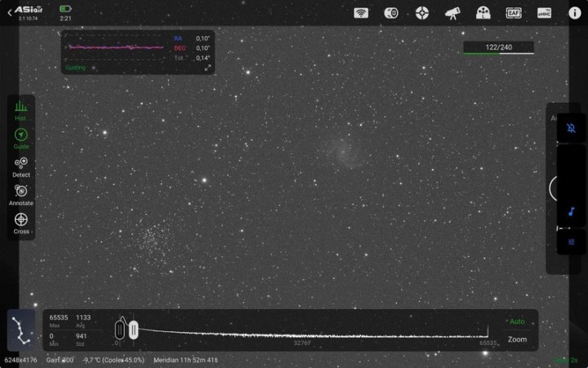588x368 pixels.
Task: Open the eMMC storage settings
Action: pos(544,12)
